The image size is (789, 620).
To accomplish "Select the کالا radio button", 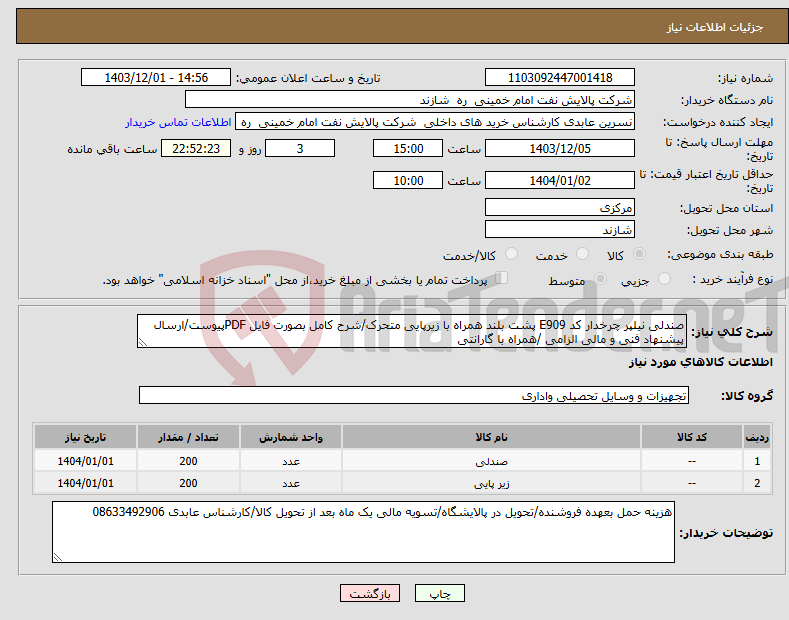I will pos(639,254).
